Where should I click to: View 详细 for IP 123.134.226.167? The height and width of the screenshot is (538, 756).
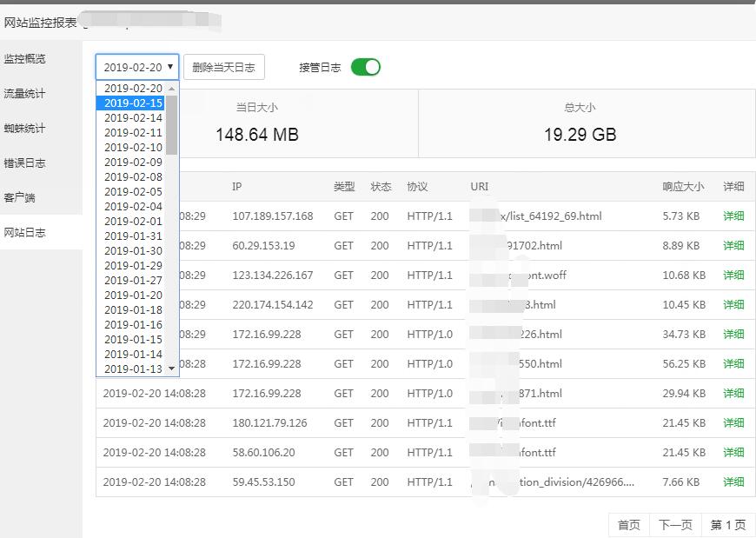733,276
